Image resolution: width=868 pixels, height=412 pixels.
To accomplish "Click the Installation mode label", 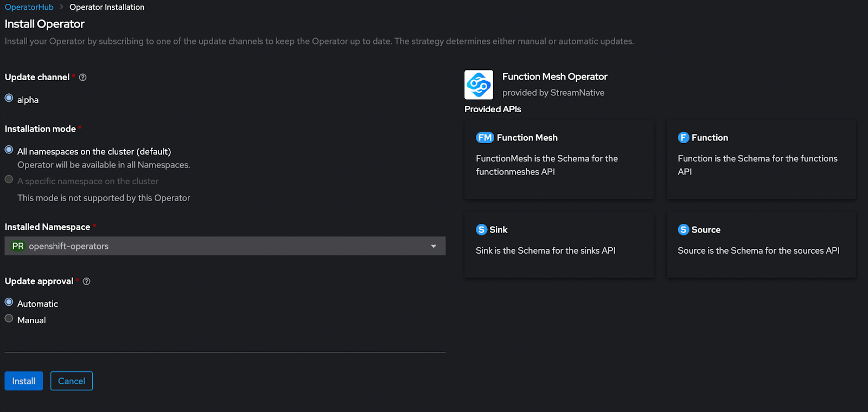I will (40, 128).
